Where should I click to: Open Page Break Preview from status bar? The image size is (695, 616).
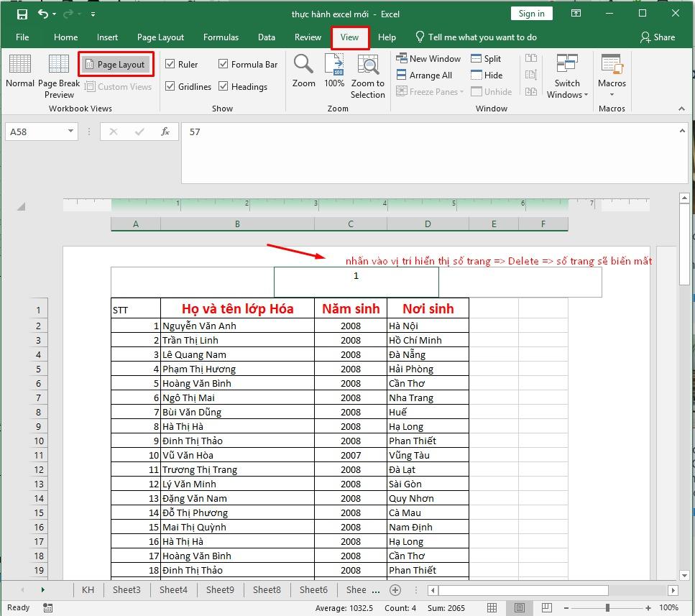coord(547,607)
